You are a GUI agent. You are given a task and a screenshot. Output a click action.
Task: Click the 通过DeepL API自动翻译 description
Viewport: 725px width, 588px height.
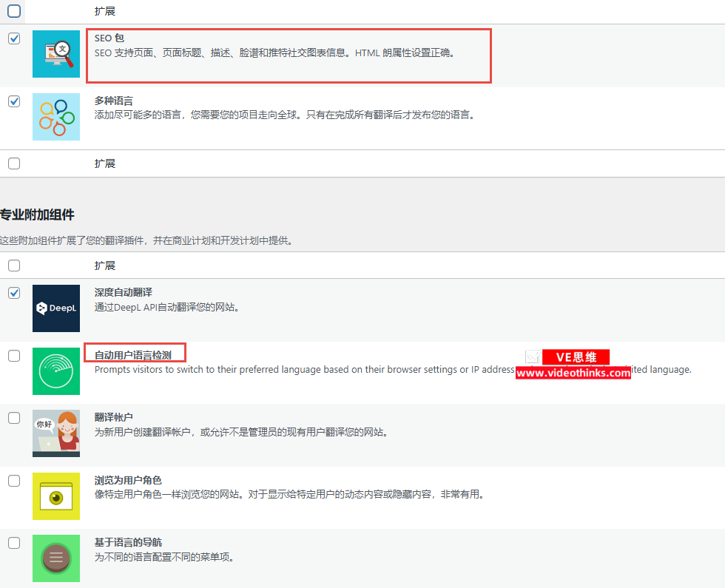(x=167, y=307)
